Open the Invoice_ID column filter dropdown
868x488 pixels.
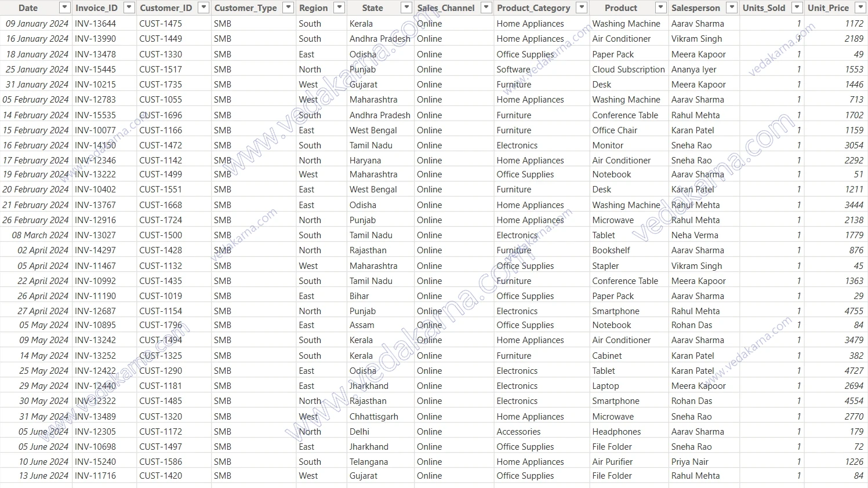pyautogui.click(x=129, y=8)
